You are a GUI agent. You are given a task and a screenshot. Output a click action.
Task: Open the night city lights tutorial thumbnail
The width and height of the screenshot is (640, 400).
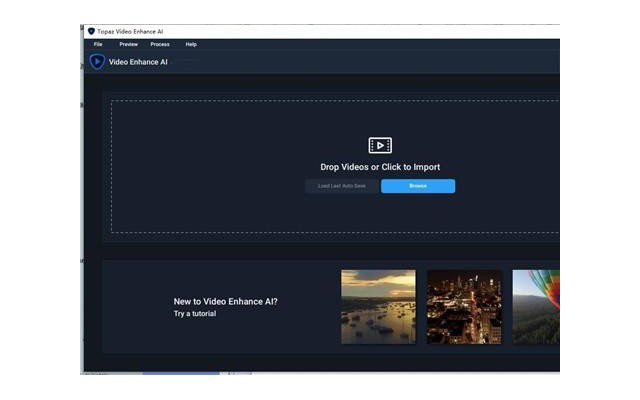pos(464,307)
